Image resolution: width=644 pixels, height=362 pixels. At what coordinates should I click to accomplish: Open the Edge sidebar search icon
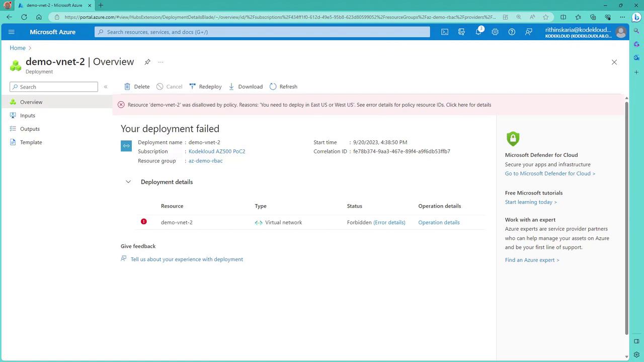pos(636,31)
